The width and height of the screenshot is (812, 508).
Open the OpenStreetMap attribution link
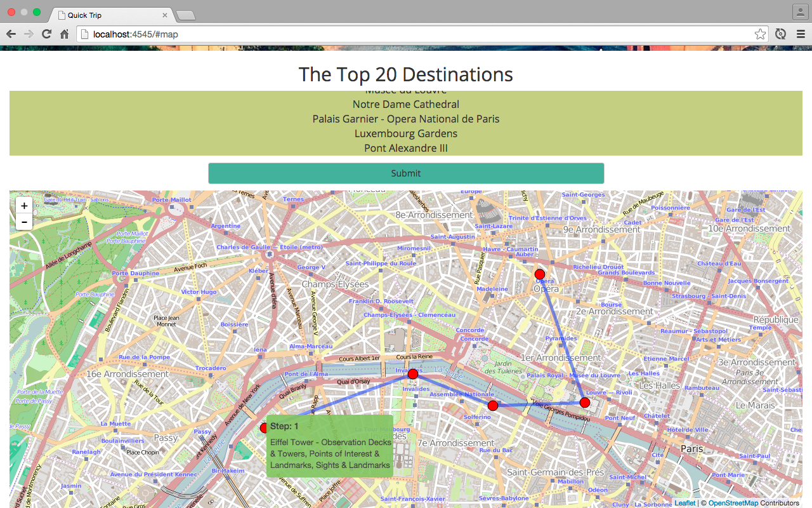click(733, 503)
